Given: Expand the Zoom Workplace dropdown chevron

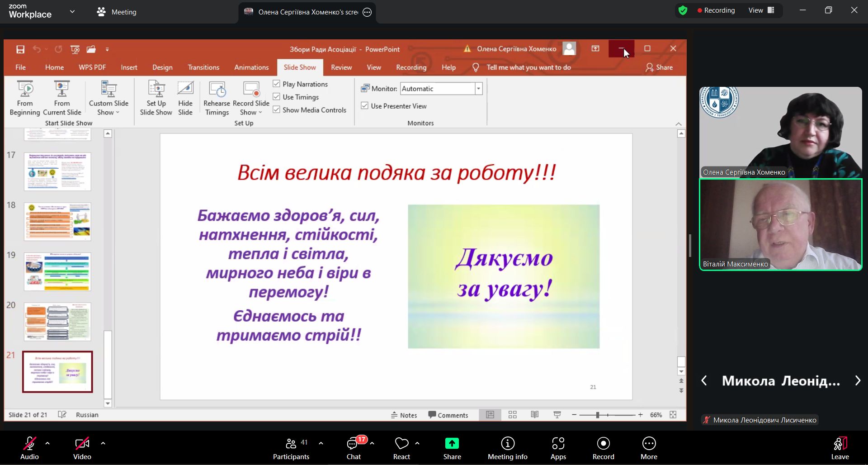Looking at the screenshot, I should point(72,12).
